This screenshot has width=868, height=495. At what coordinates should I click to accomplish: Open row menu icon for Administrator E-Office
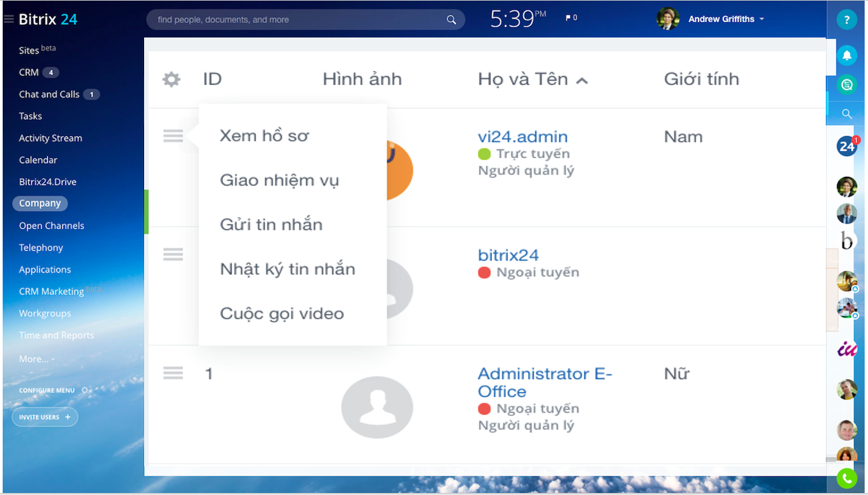[x=173, y=373]
